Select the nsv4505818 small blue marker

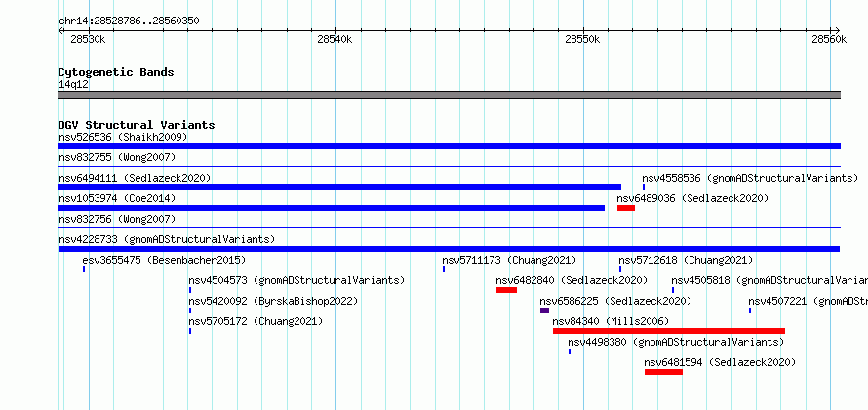pyautogui.click(x=673, y=290)
